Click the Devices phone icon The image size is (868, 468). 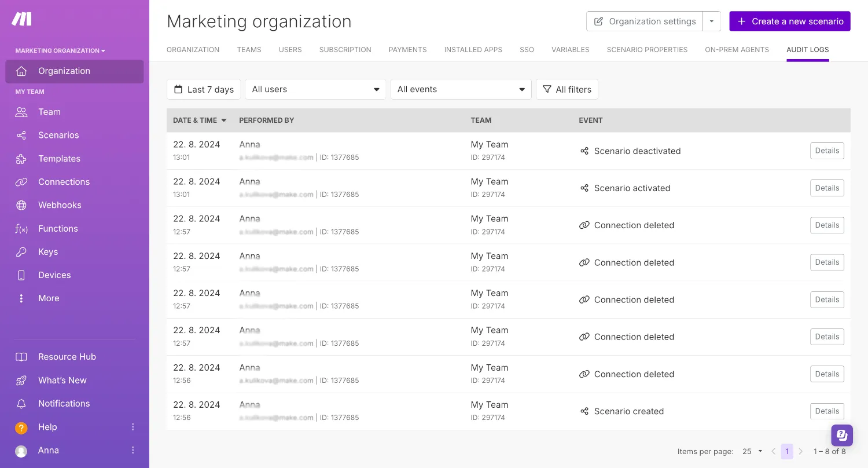[21, 275]
